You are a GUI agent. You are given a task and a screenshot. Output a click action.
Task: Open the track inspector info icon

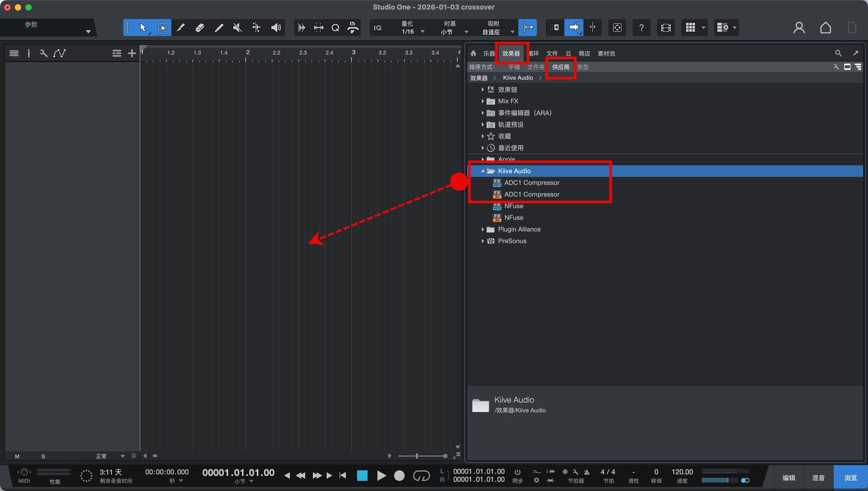pyautogui.click(x=28, y=53)
